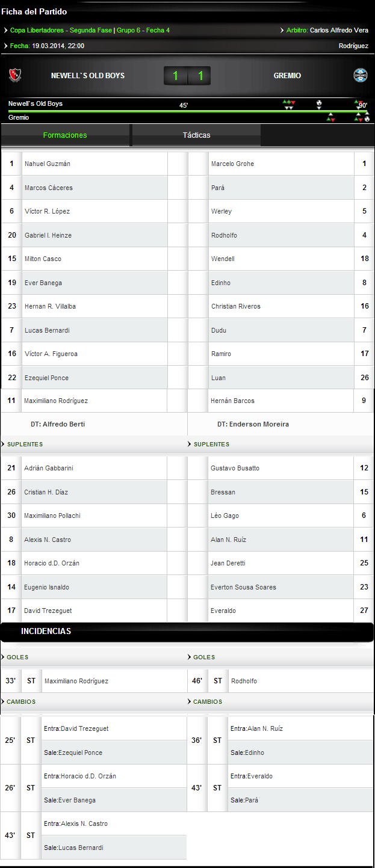Click the 1-1 scoreboard display
The height and width of the screenshot is (868, 375).
[x=187, y=76]
